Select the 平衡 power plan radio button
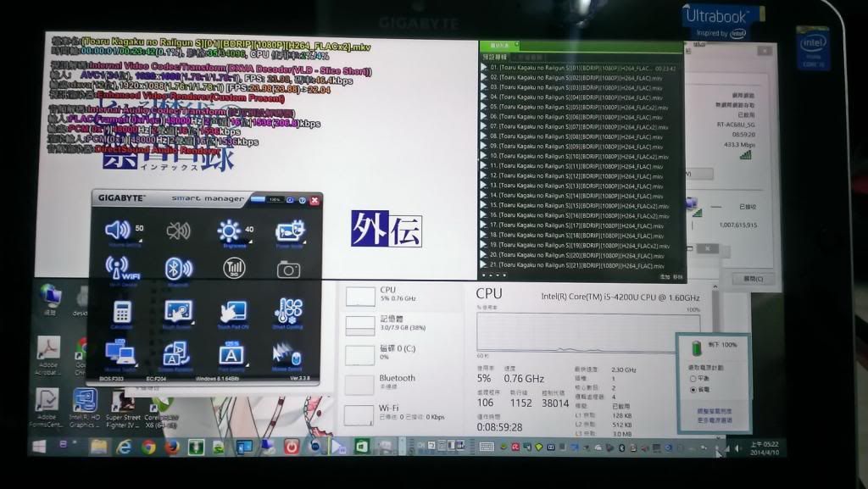868x489 pixels. point(693,379)
